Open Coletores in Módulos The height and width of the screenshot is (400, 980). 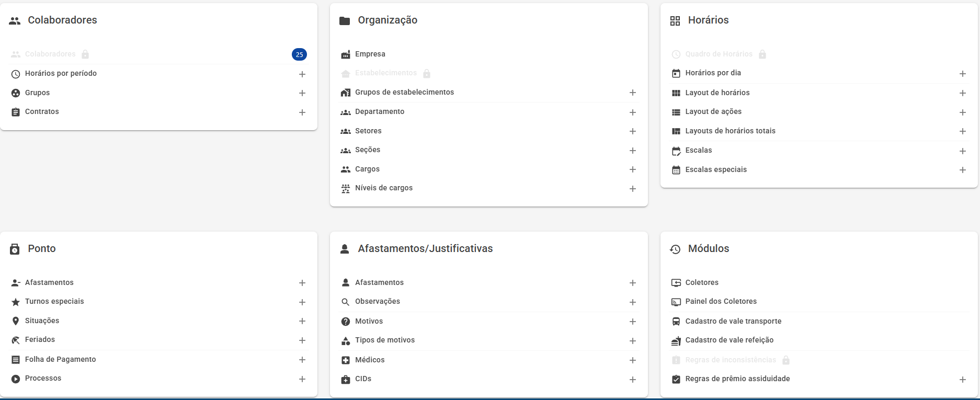click(702, 282)
